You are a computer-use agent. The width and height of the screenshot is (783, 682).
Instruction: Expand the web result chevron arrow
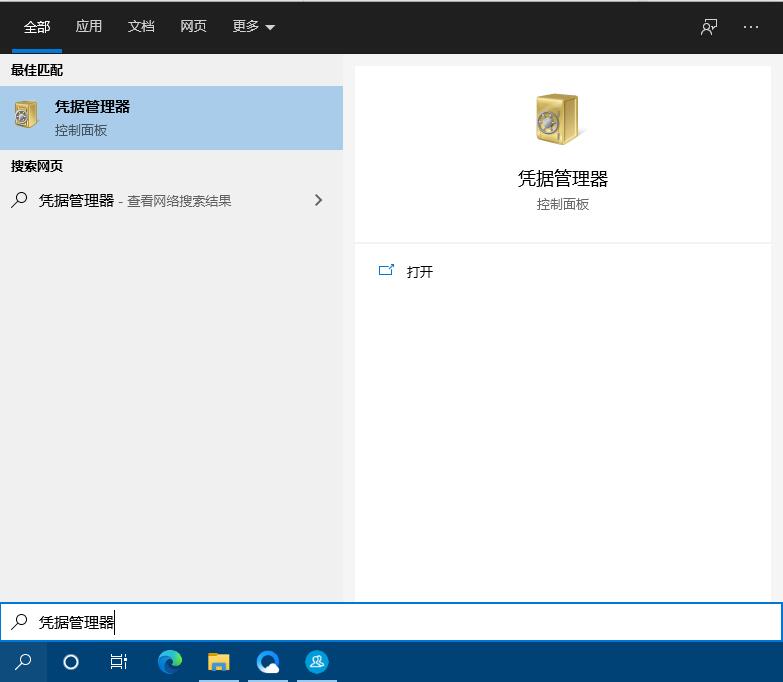[318, 200]
